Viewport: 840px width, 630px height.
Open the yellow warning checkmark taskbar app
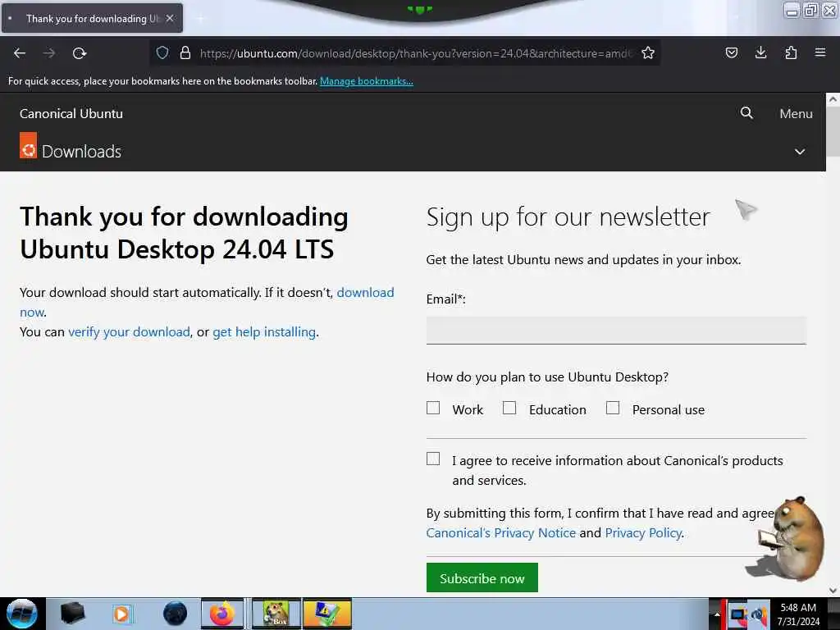coord(327,614)
